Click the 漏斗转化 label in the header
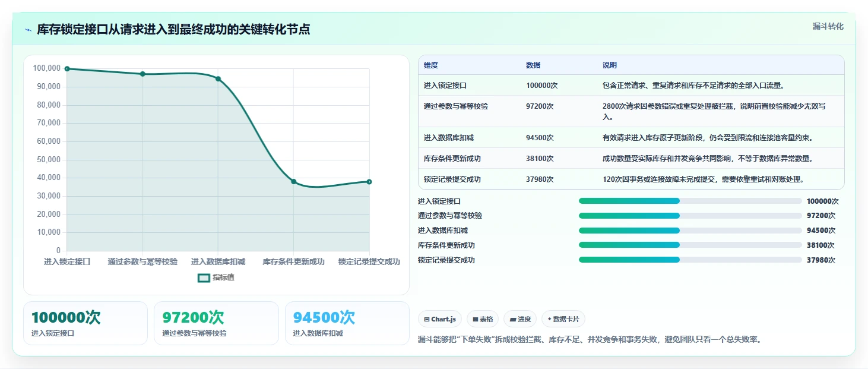Screen dimensions: 868x369 [x=828, y=26]
